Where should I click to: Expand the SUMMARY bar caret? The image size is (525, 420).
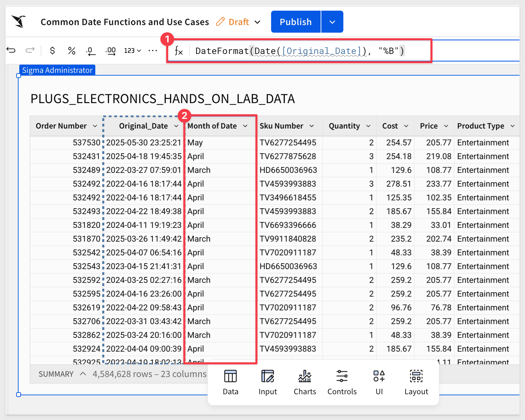click(83, 374)
